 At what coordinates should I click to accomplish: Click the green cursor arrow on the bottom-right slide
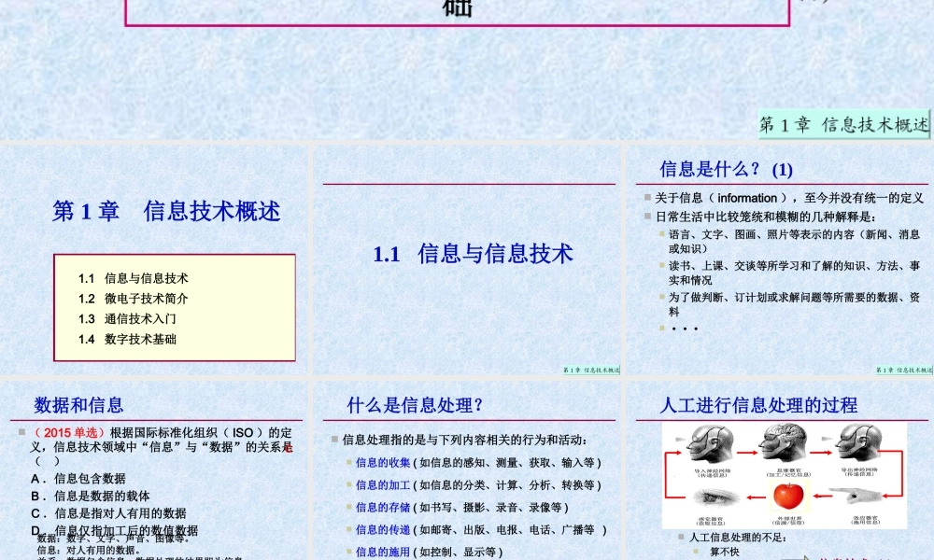(805, 556)
